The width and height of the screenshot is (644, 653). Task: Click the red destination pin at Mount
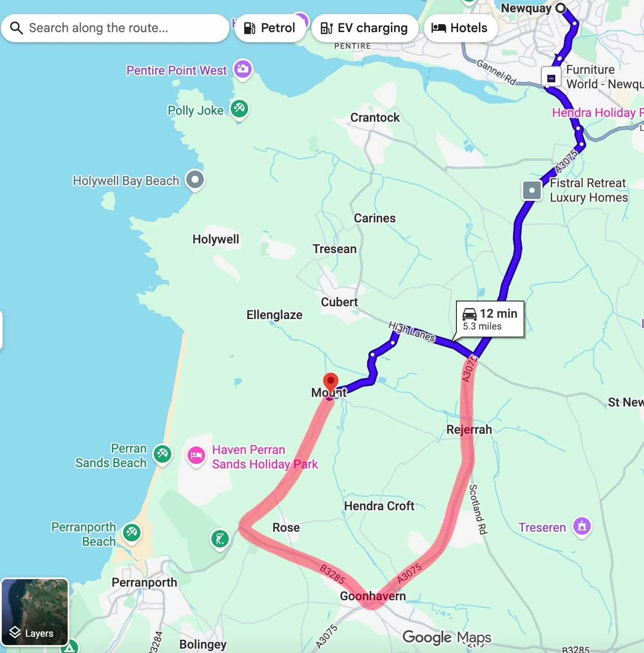pos(330,383)
